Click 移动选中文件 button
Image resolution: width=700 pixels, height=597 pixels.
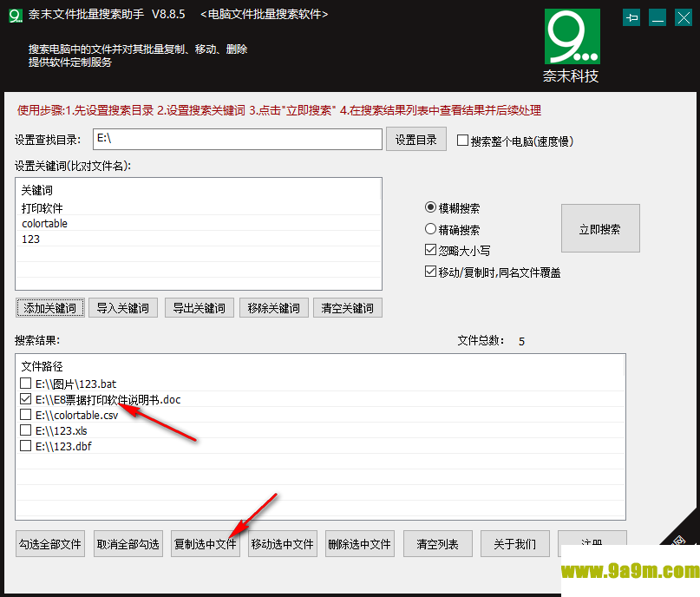(283, 544)
